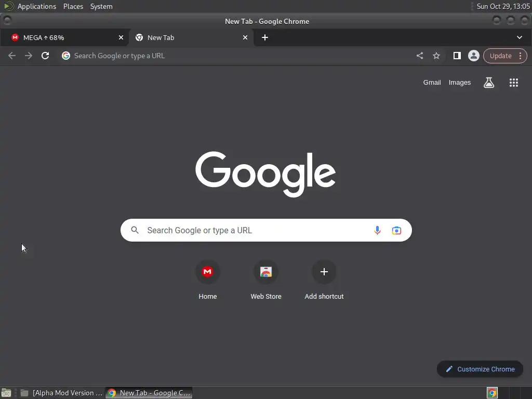Screen dimensions: 532x399
Task: Click the browser back arrow
Action: pos(12,56)
